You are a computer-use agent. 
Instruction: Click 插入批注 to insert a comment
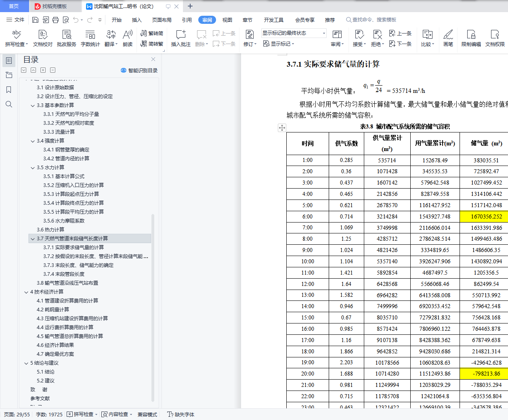[181, 38]
